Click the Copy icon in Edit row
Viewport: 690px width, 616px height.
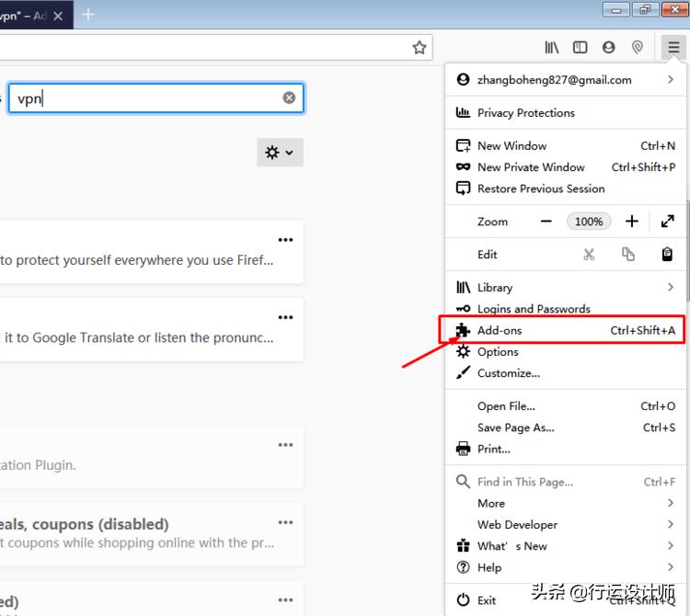628,254
